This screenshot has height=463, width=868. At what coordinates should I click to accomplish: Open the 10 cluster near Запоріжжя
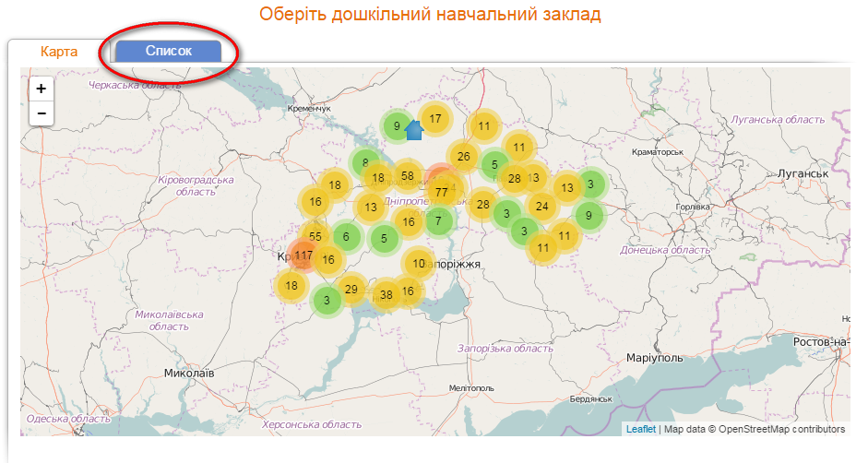(x=419, y=264)
